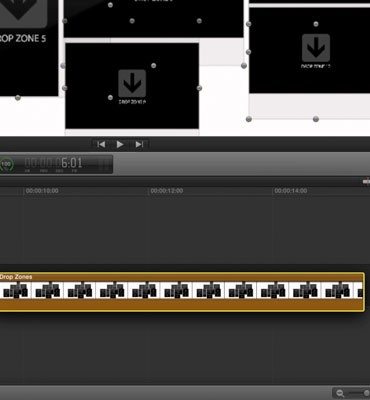Click the small marker at the ruler's right end
Viewport: 370px width, 400px height.
(367, 182)
